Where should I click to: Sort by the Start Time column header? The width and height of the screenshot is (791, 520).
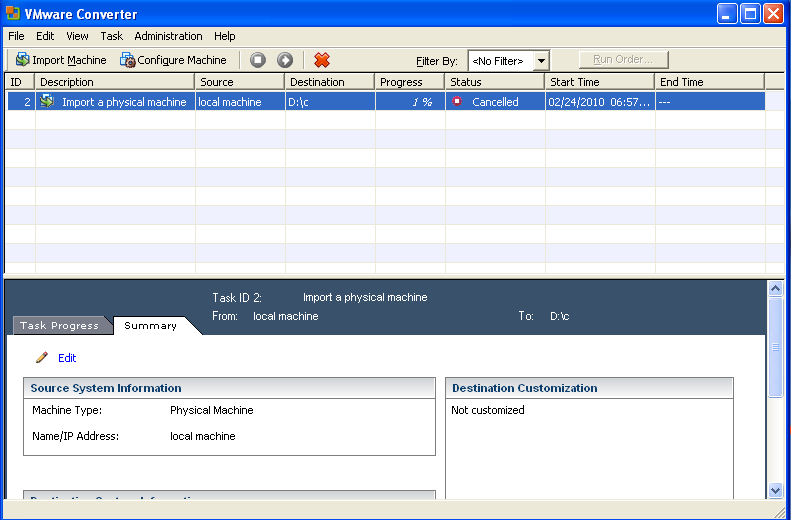click(600, 82)
